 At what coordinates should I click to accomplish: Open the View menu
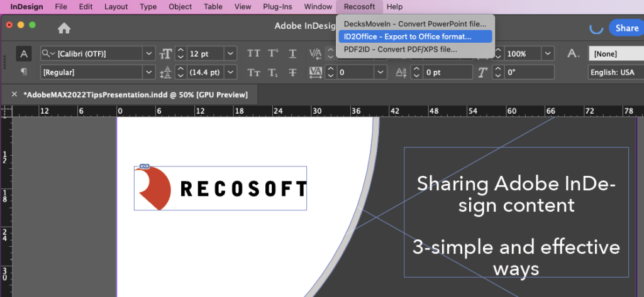[x=243, y=6]
